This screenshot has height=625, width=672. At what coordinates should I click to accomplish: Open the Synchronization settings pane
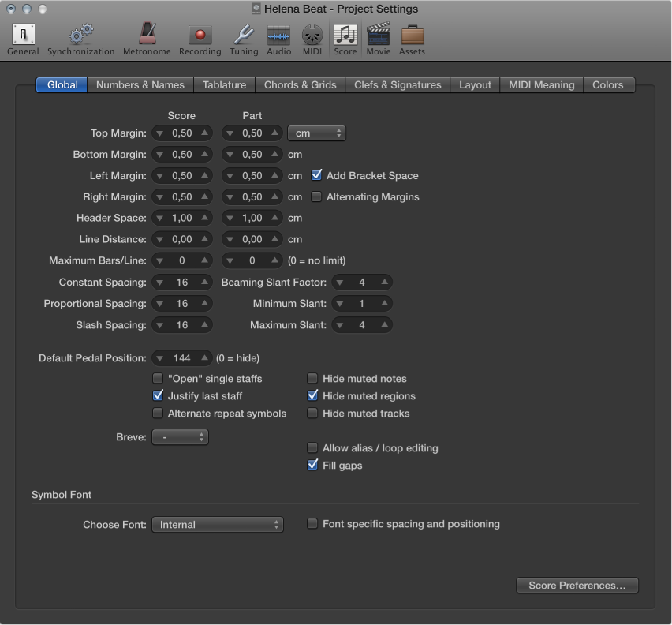point(80,36)
